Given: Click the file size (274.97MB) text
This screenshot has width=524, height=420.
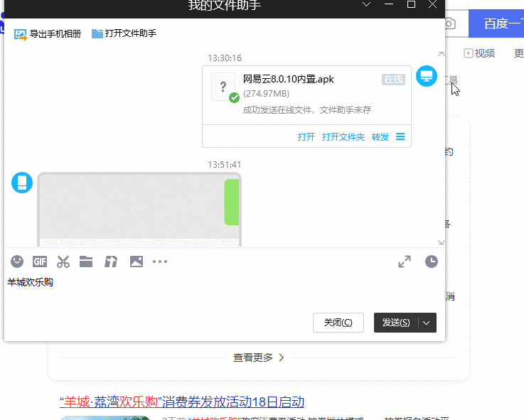Looking at the screenshot, I should (267, 94).
